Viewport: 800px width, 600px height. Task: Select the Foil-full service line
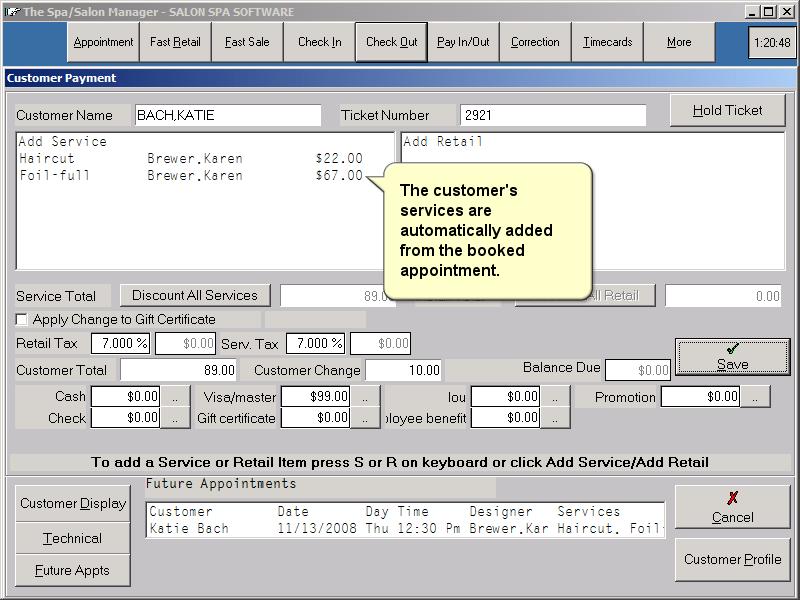(x=190, y=176)
